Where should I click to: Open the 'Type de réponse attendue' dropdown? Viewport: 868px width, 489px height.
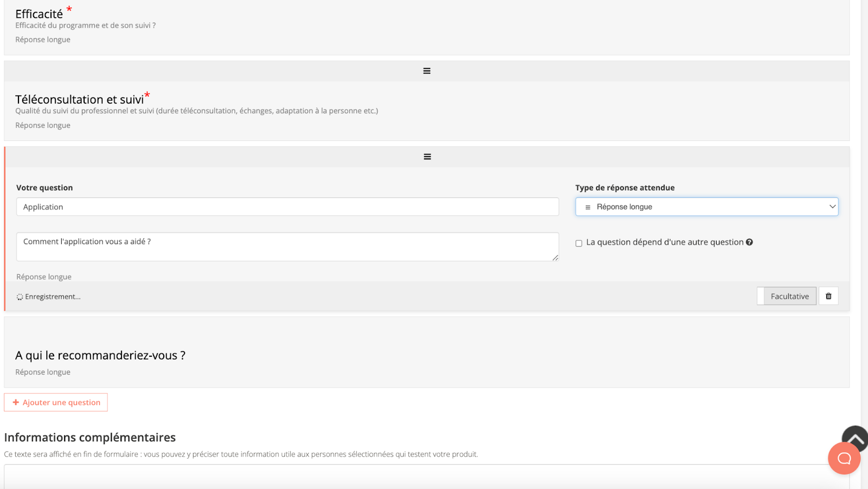click(x=706, y=207)
